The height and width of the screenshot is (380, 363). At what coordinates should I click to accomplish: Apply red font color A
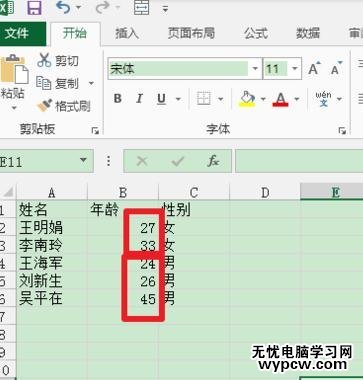pyautogui.click(x=280, y=99)
